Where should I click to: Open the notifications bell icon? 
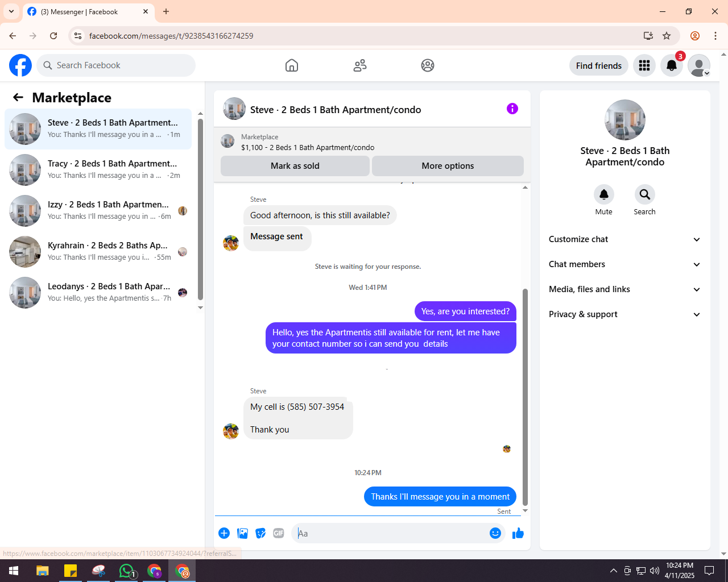pos(672,65)
